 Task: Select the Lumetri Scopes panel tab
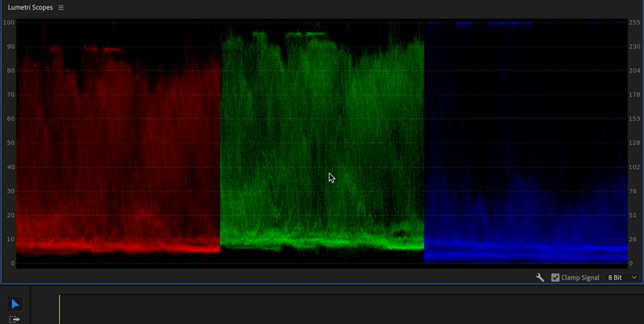(x=30, y=8)
